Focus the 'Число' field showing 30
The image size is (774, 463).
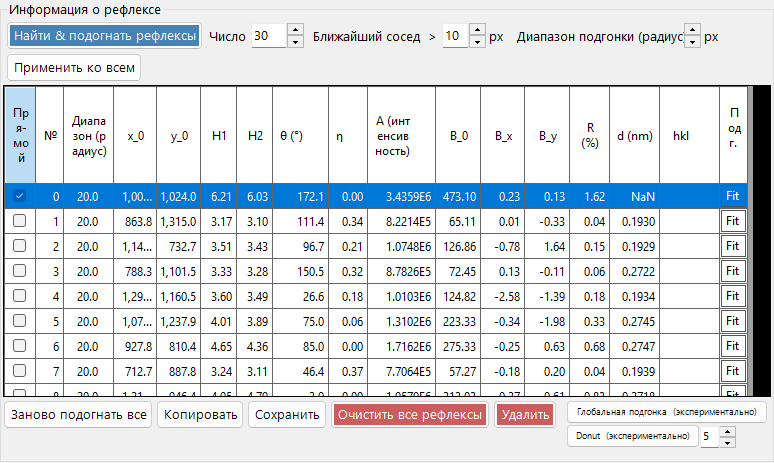click(269, 36)
